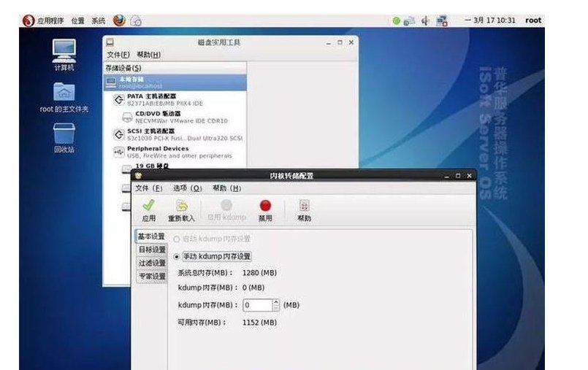Click the USB Peripheral Devices icon
The width and height of the screenshot is (588, 370).
[x=119, y=152]
